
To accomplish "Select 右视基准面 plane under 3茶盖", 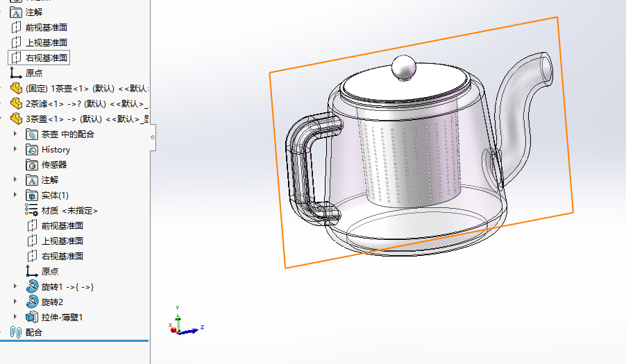I will click(x=55, y=256).
